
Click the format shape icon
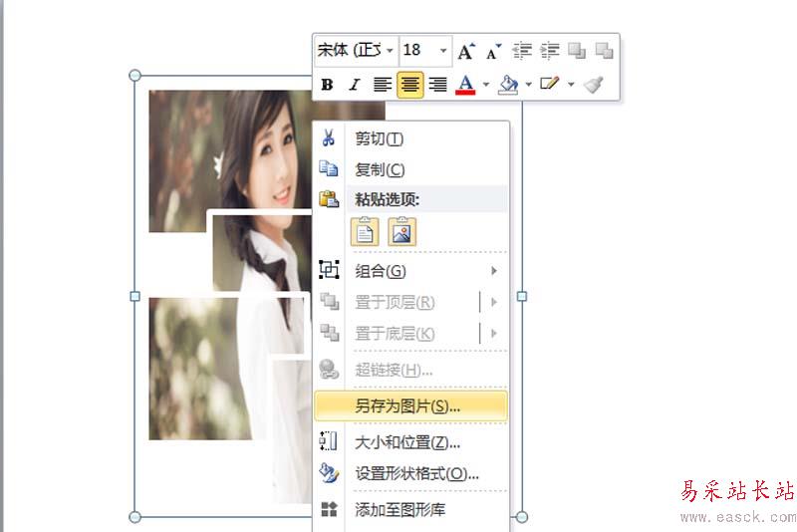(x=329, y=472)
